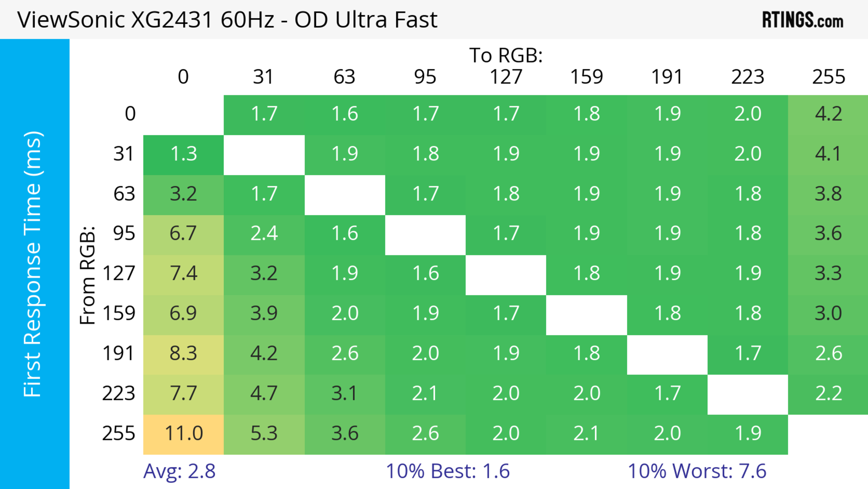Viewport: 868px width, 489px height.
Task: Select the yellow 8.3 response time cell
Action: pyautogui.click(x=183, y=354)
